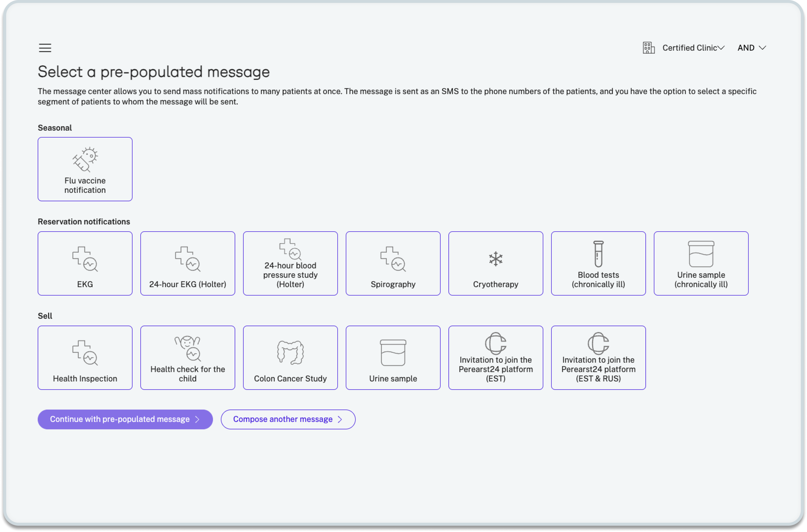The image size is (807, 532).
Task: Click the Health Inspection card icon
Action: [x=85, y=353]
